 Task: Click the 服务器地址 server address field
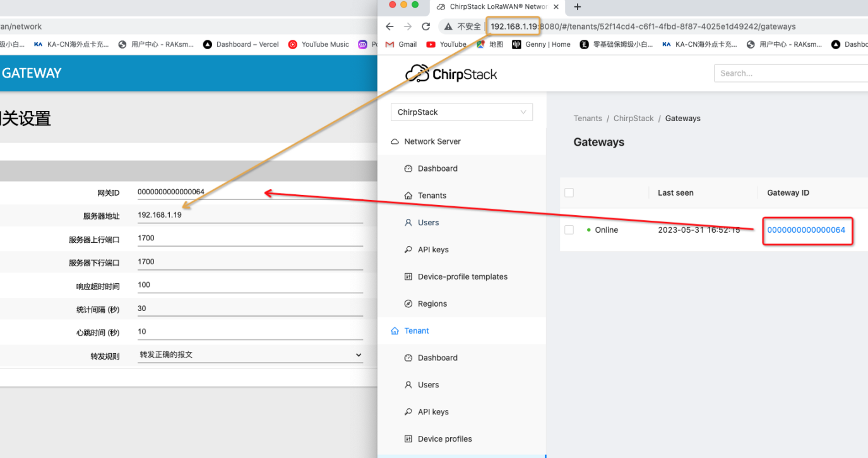[250, 215]
